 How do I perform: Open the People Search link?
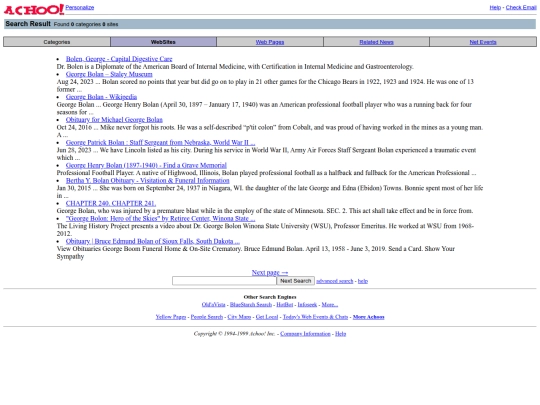coord(207,317)
